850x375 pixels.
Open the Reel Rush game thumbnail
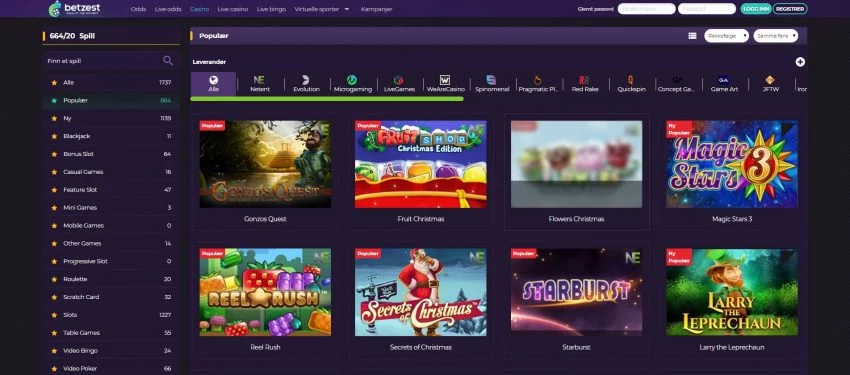(x=265, y=292)
